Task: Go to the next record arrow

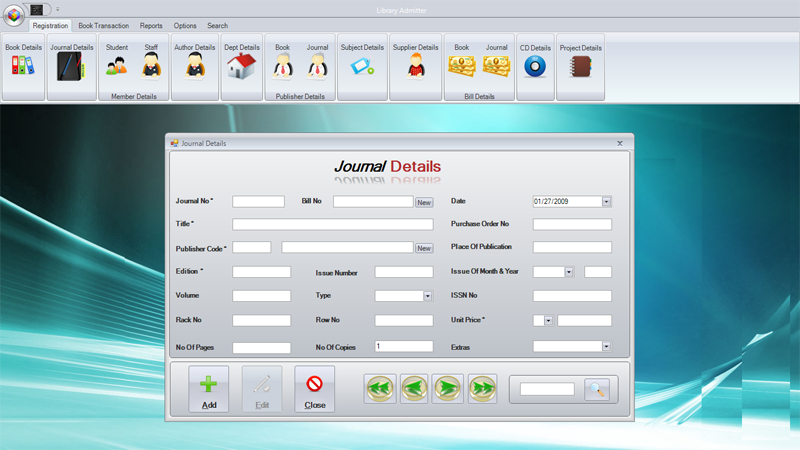Action: pyautogui.click(x=447, y=389)
